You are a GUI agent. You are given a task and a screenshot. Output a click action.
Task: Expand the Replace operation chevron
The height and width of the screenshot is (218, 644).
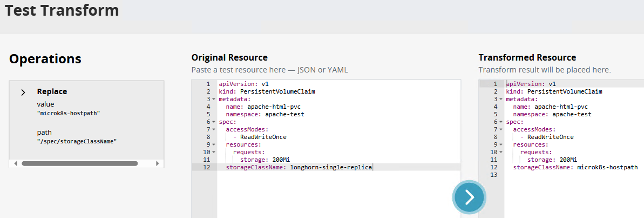tap(23, 93)
